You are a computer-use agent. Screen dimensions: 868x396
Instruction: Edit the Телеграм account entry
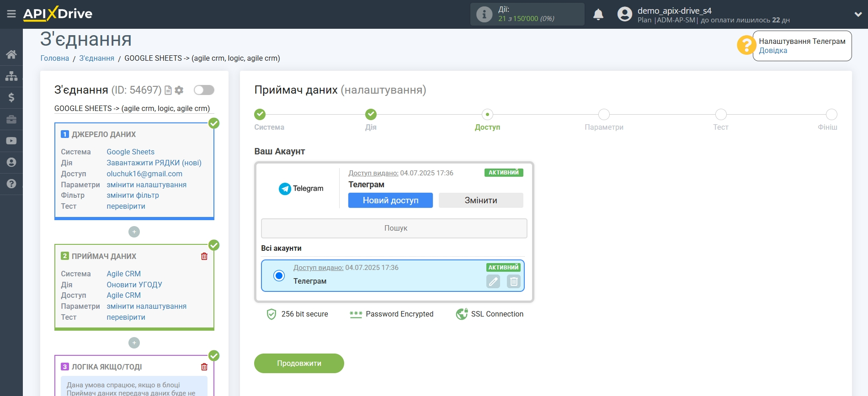tap(493, 281)
